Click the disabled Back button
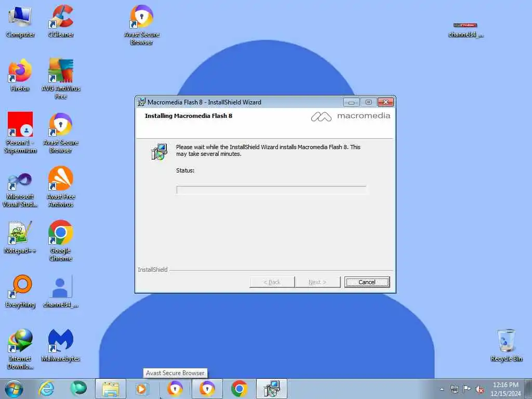The width and height of the screenshot is (532, 399). [272, 282]
